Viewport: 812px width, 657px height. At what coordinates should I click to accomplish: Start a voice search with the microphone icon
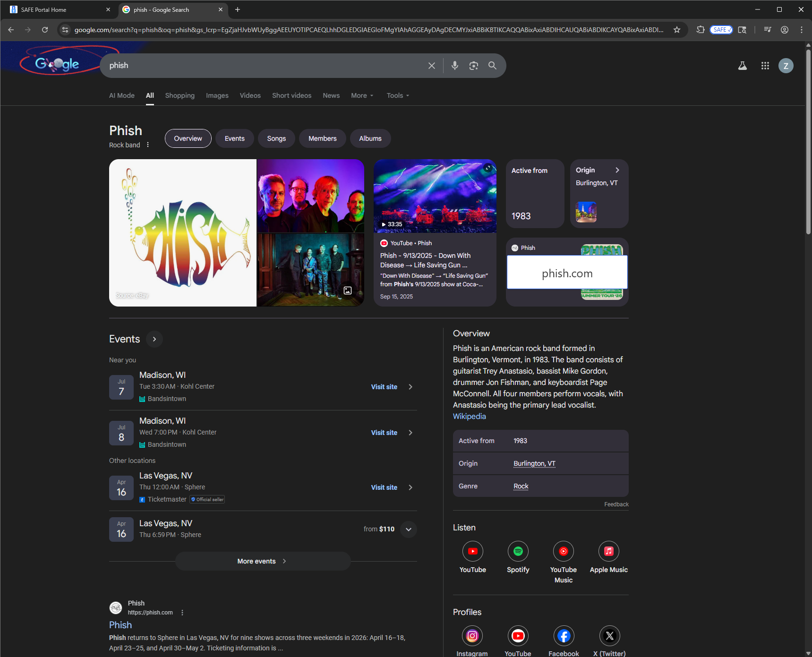[x=454, y=65]
